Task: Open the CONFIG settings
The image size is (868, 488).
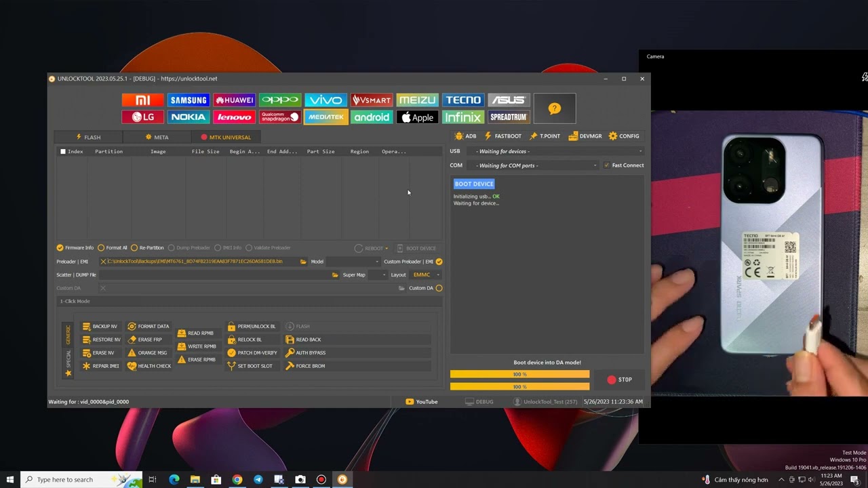Action: [x=624, y=136]
